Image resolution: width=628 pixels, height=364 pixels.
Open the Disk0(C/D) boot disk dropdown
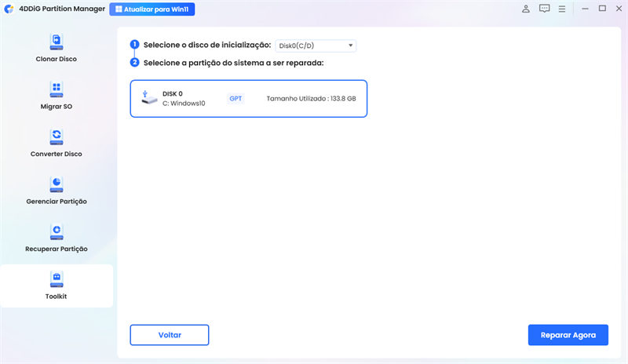[316, 45]
